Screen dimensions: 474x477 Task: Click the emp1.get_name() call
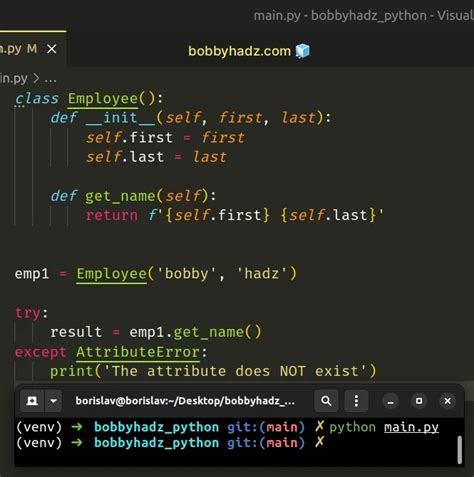(195, 332)
